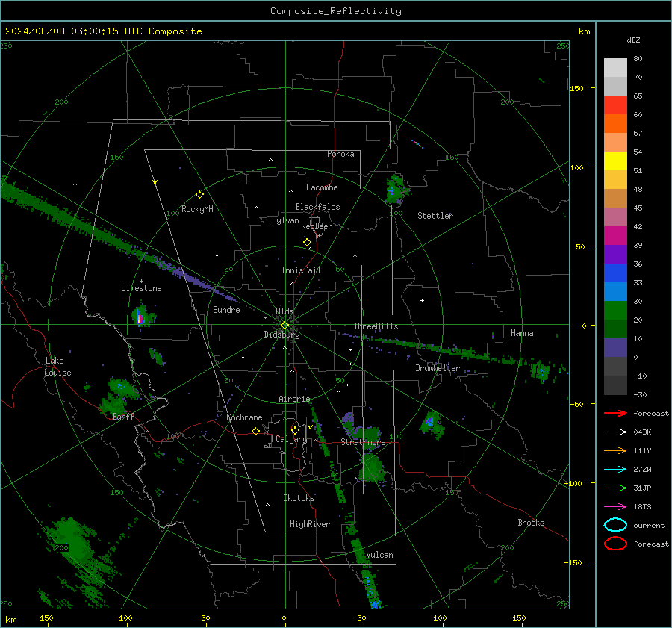Image resolution: width=672 pixels, height=628 pixels.
Task: Click the orange 111V arrow in legend
Action: [x=615, y=450]
